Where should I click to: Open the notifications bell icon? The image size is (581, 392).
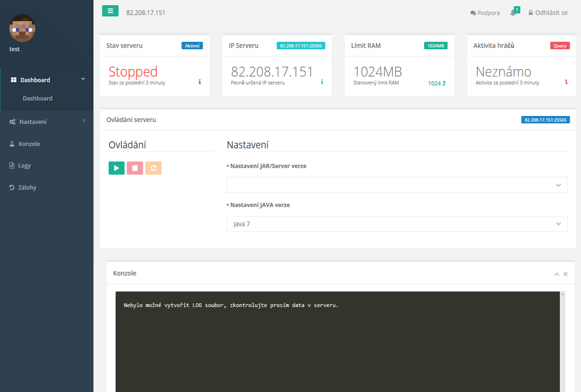click(513, 13)
